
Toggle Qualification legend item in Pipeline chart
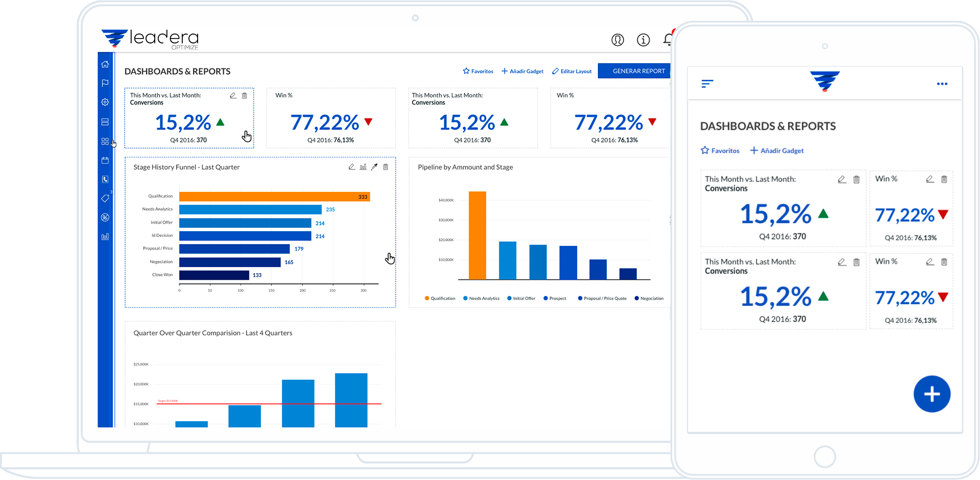point(440,298)
